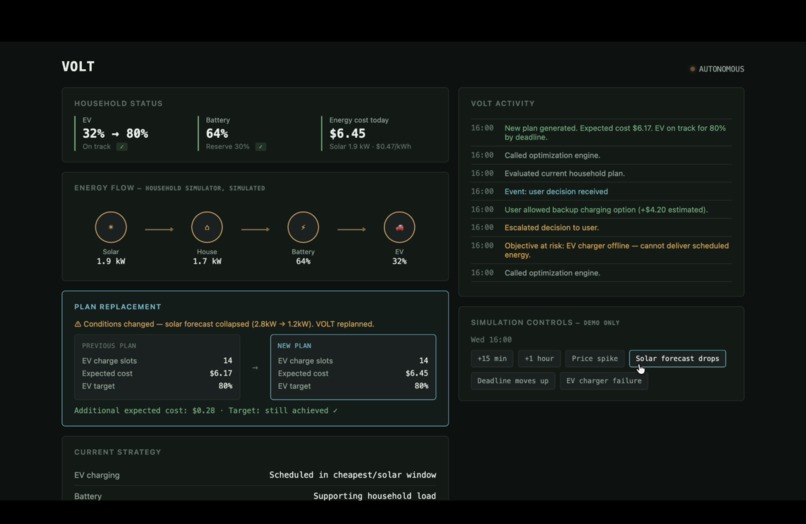Image resolution: width=806 pixels, height=524 pixels.
Task: Click the EV car node icon
Action: pos(399,227)
